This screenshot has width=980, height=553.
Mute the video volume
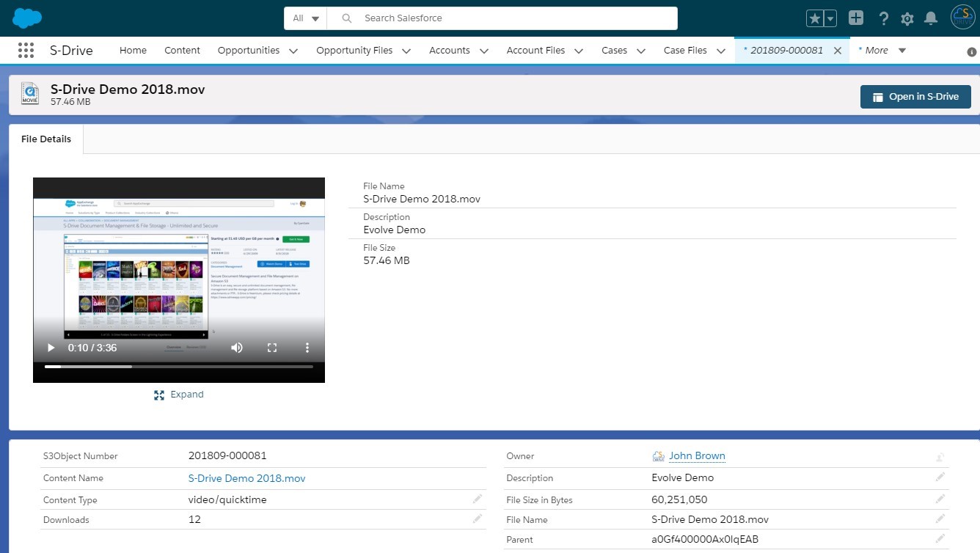click(237, 348)
